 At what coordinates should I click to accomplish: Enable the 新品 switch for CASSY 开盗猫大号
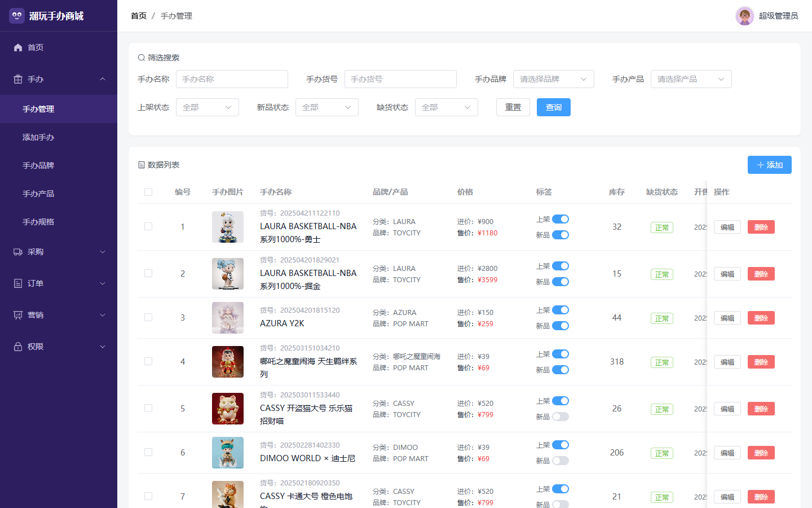561,417
